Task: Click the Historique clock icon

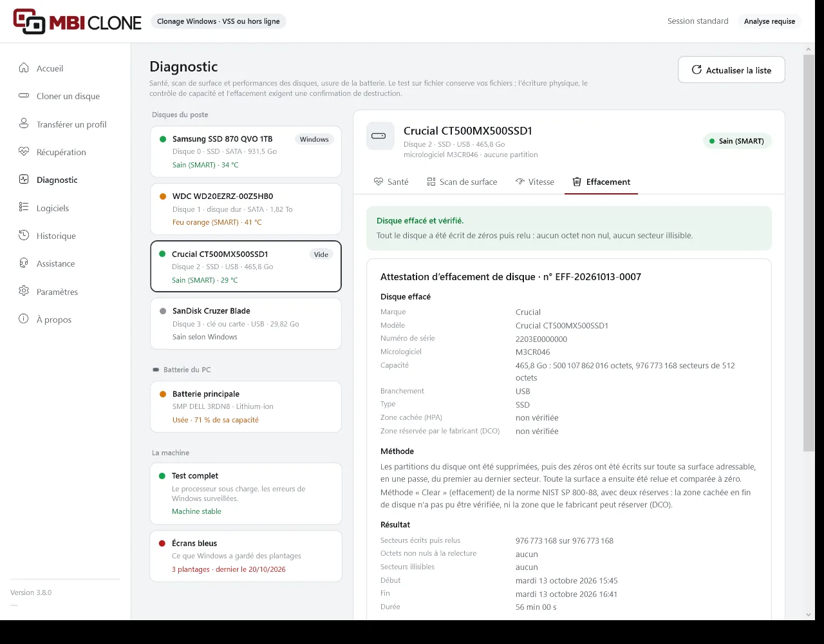Action: pos(24,236)
